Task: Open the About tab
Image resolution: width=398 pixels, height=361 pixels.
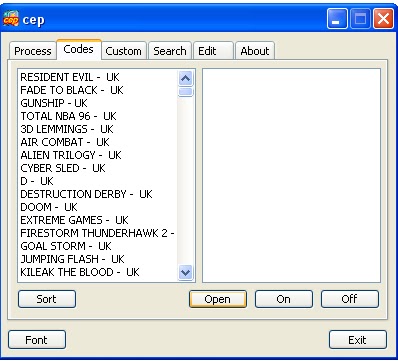Action: pyautogui.click(x=255, y=51)
